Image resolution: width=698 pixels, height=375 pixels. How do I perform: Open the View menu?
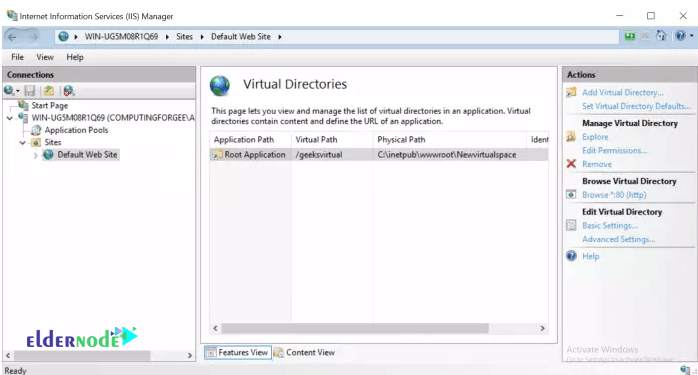[45, 57]
